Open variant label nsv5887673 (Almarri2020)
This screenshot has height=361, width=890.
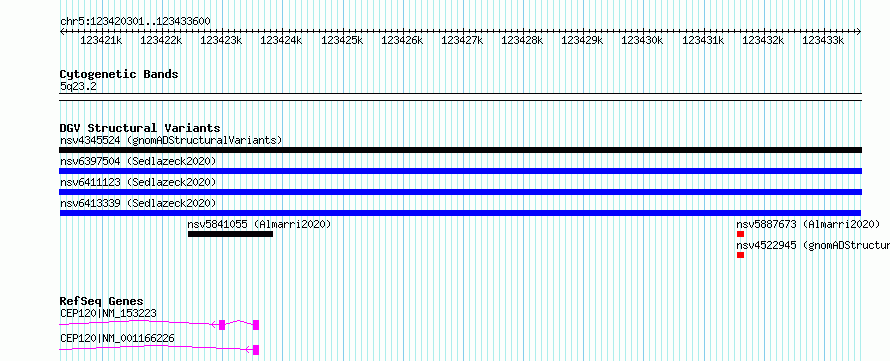[x=808, y=224]
